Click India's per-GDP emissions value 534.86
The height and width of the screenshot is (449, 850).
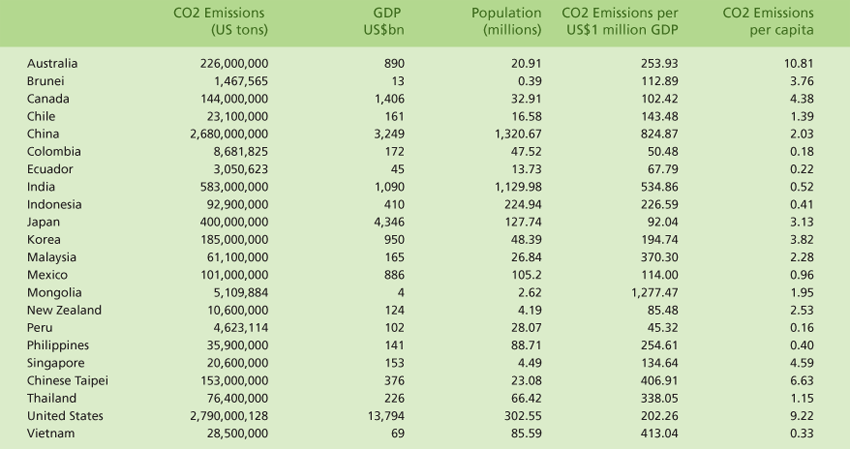[659, 187]
